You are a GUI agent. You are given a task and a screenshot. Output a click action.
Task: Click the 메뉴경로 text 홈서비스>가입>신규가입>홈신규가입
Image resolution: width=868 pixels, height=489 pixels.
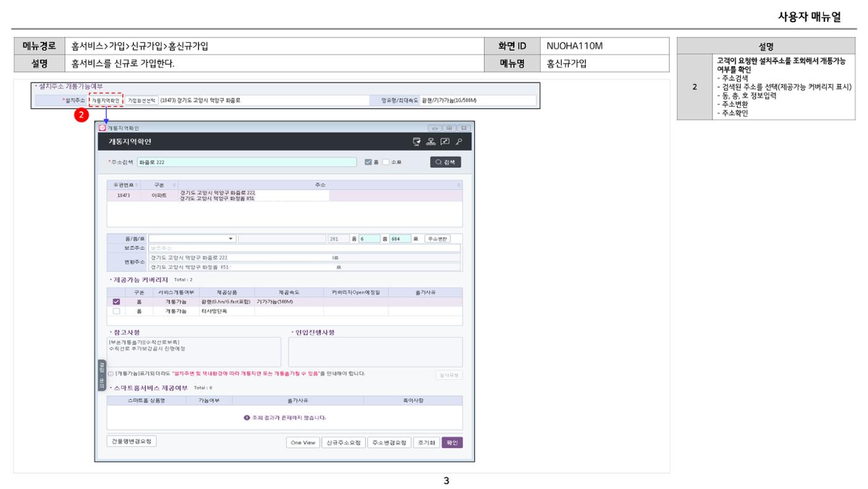pyautogui.click(x=140, y=46)
